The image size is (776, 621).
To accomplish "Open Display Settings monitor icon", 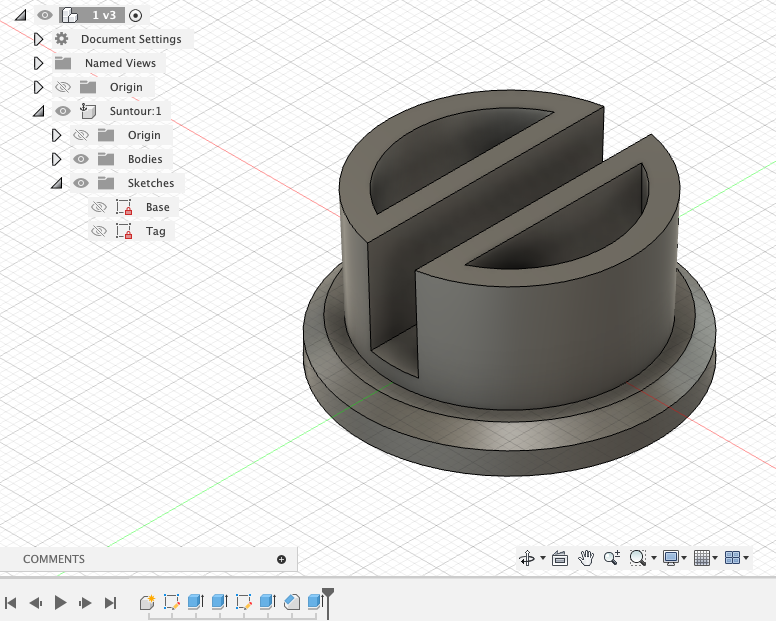I will [671, 558].
